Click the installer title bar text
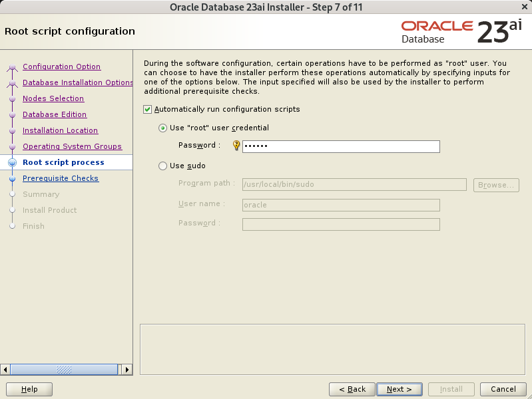 (x=266, y=7)
